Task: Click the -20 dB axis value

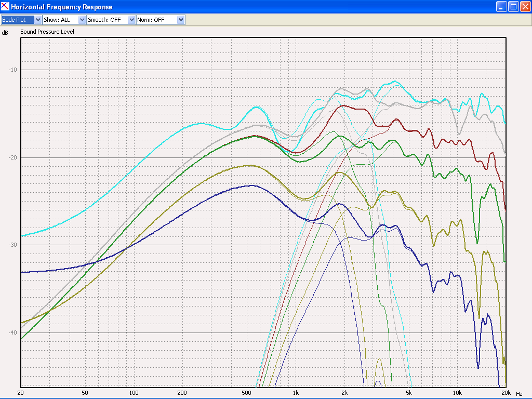Action: point(12,157)
